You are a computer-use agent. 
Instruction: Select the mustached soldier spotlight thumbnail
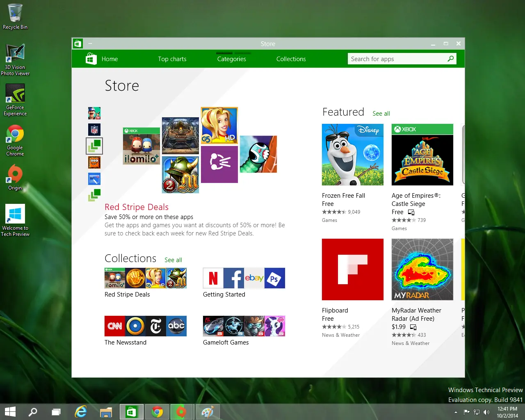[x=94, y=113]
